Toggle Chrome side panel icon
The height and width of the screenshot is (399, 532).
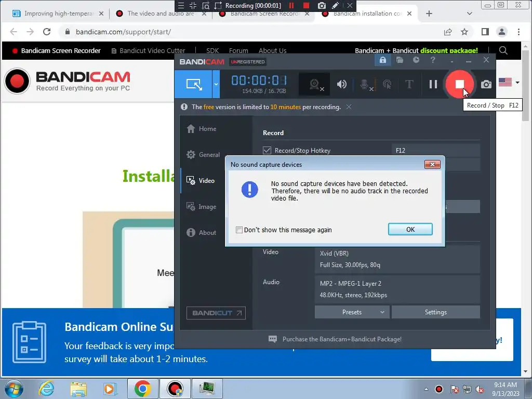[485, 32]
